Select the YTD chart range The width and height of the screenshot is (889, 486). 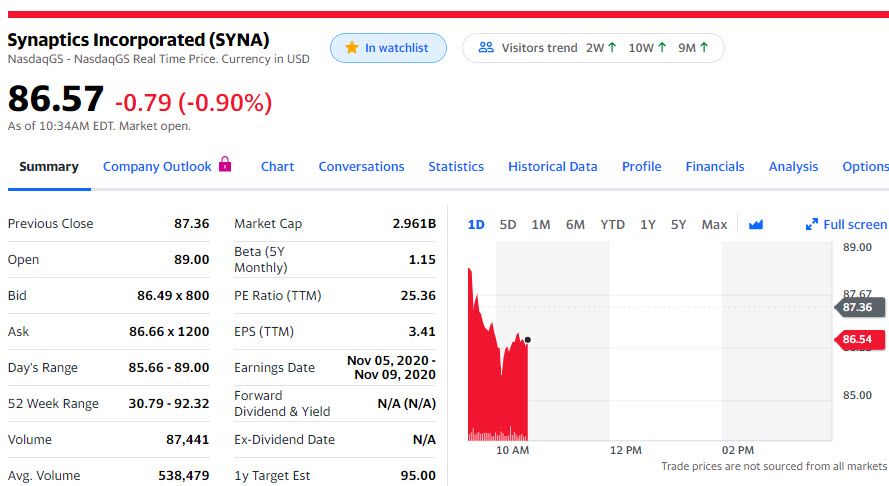tap(612, 225)
